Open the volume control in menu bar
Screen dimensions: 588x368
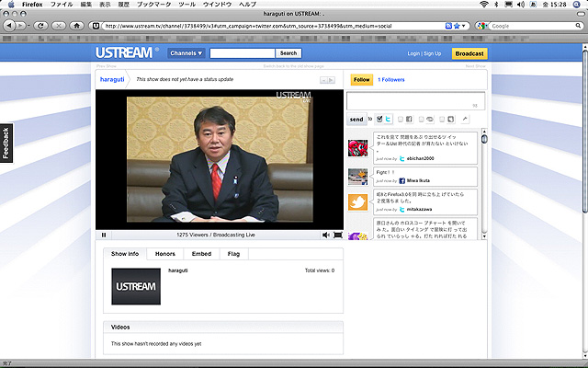(x=521, y=5)
